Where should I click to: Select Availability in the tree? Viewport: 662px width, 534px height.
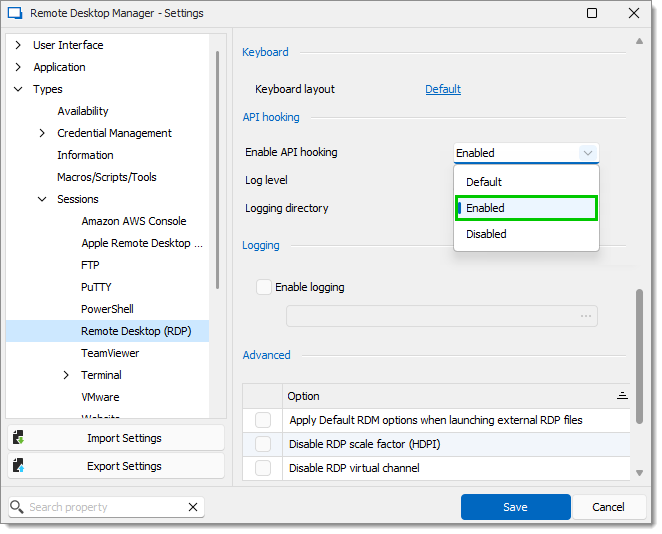point(83,111)
